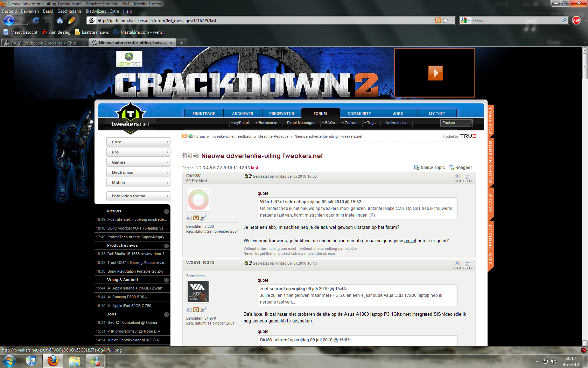Click Reageer reply link
Viewport: 588px width, 368px height.
pos(461,168)
